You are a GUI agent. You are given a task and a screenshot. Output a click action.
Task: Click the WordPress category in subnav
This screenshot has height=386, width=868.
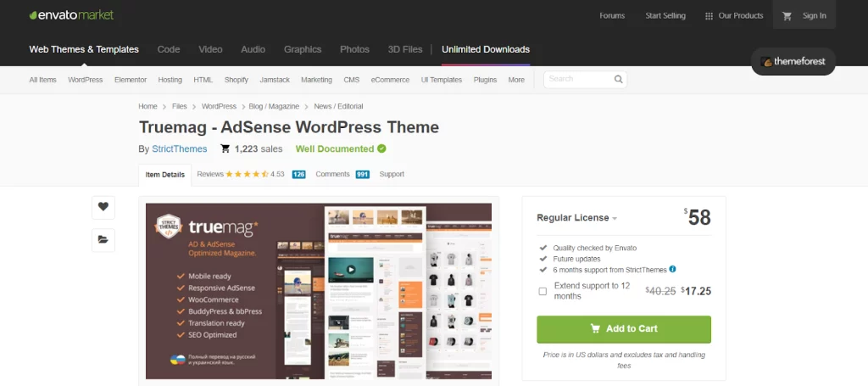86,80
